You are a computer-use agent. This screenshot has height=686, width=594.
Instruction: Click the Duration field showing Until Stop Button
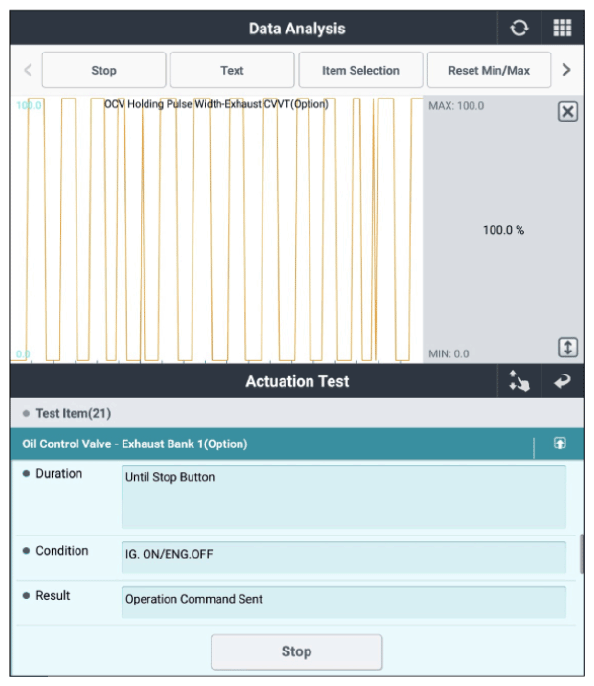344,497
